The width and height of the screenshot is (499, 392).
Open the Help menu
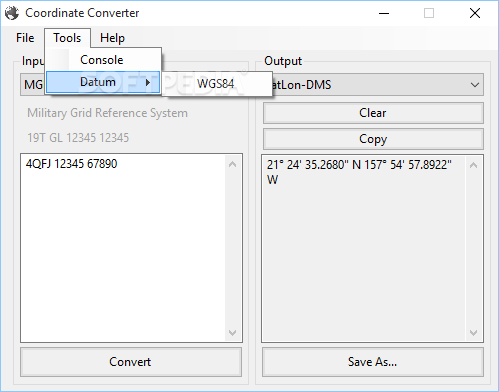(112, 38)
